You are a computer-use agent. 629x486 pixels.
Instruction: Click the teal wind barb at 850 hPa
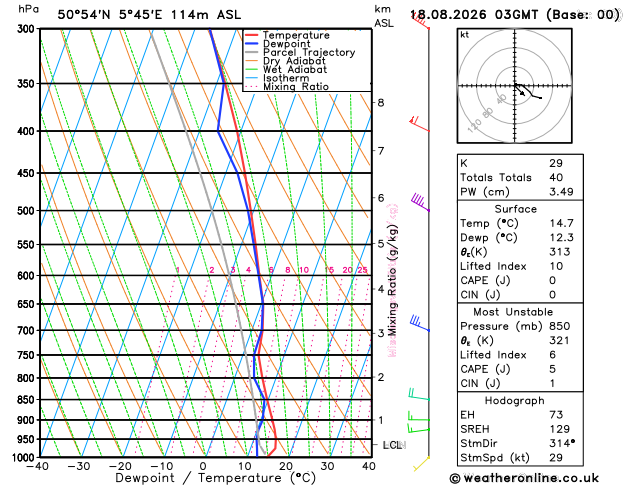[419, 394]
